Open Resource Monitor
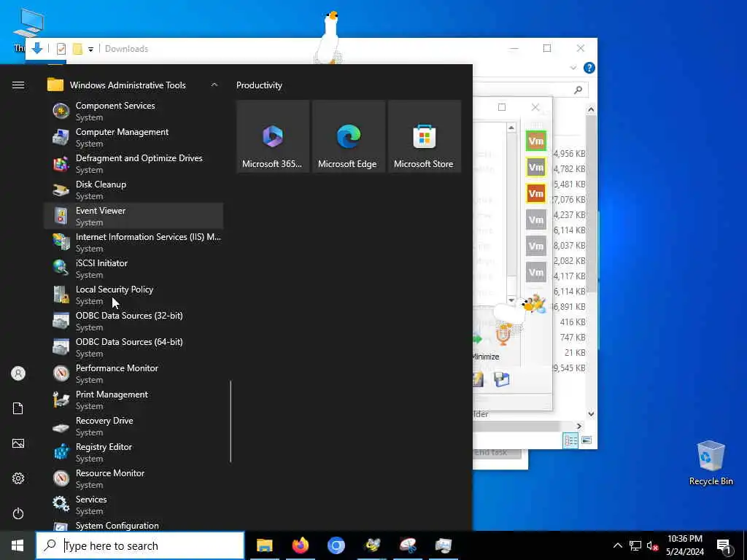The image size is (747, 560). [x=133, y=478]
